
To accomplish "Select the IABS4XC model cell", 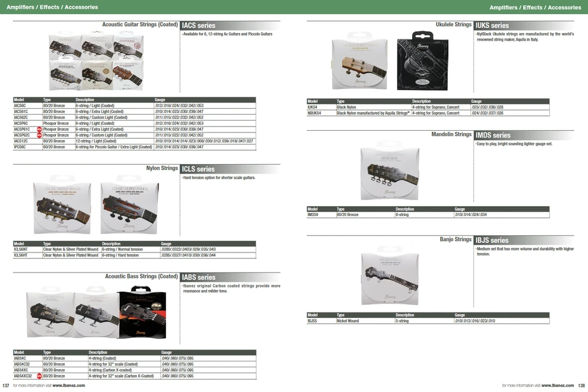I will pyautogui.click(x=28, y=370).
